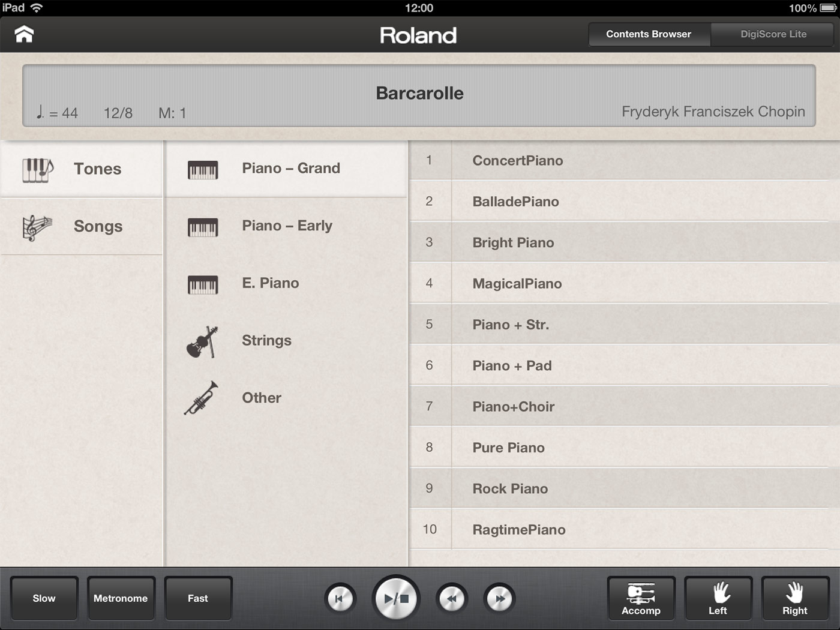Click the Wi-Fi status icon
Viewport: 840px width, 630px height.
(37, 8)
